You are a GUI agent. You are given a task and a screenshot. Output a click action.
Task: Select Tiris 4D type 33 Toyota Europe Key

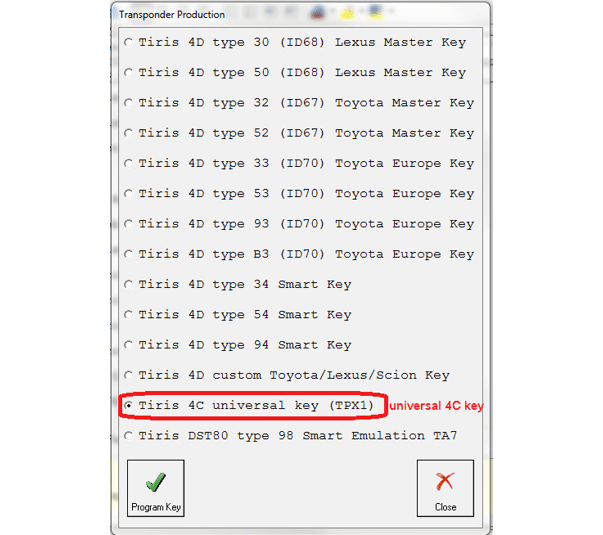tap(128, 164)
